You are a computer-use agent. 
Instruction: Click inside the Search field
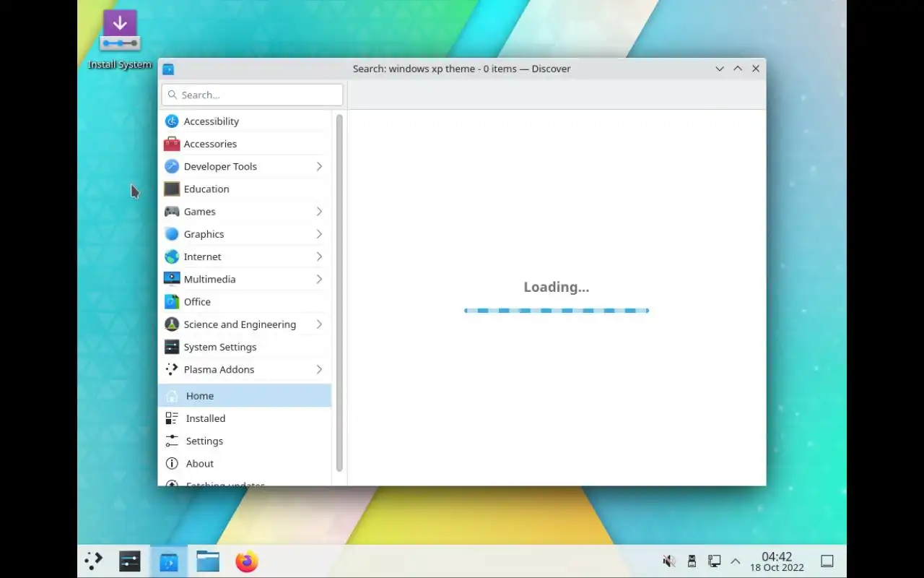click(x=252, y=95)
